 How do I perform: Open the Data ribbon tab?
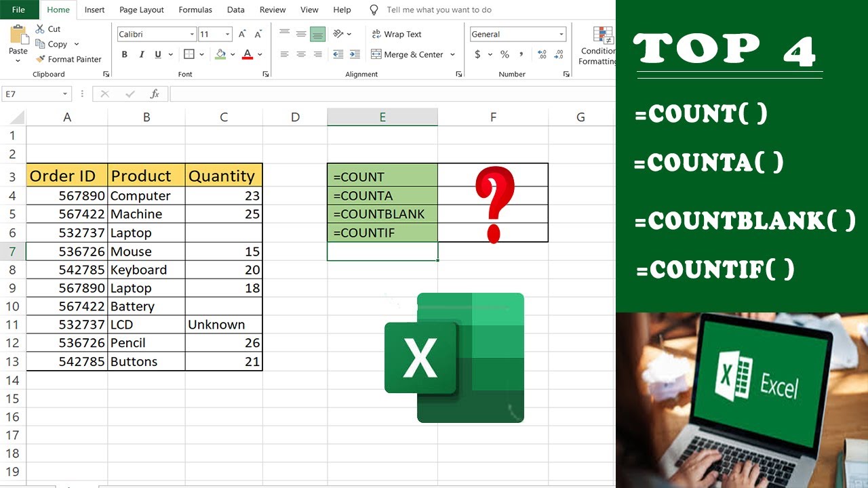pos(236,9)
